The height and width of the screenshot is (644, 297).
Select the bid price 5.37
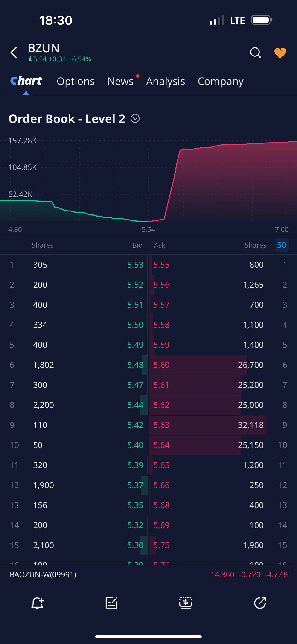pos(135,485)
